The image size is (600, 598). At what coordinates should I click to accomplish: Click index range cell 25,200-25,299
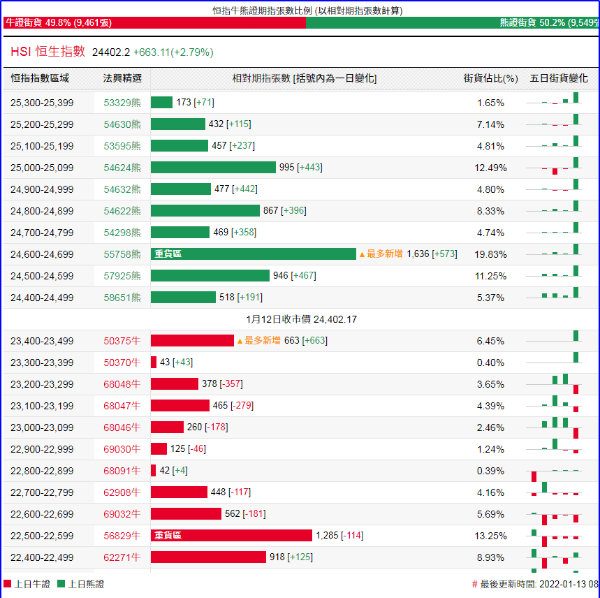(42, 124)
